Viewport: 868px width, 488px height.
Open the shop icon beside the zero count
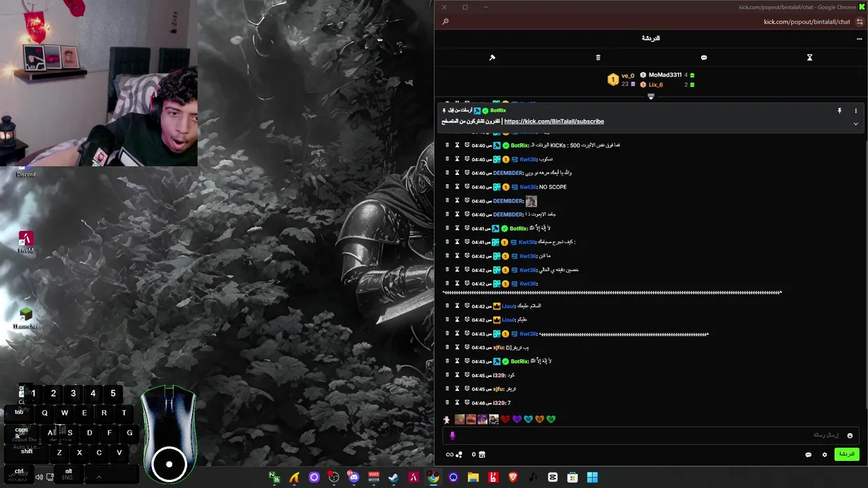[x=481, y=455]
